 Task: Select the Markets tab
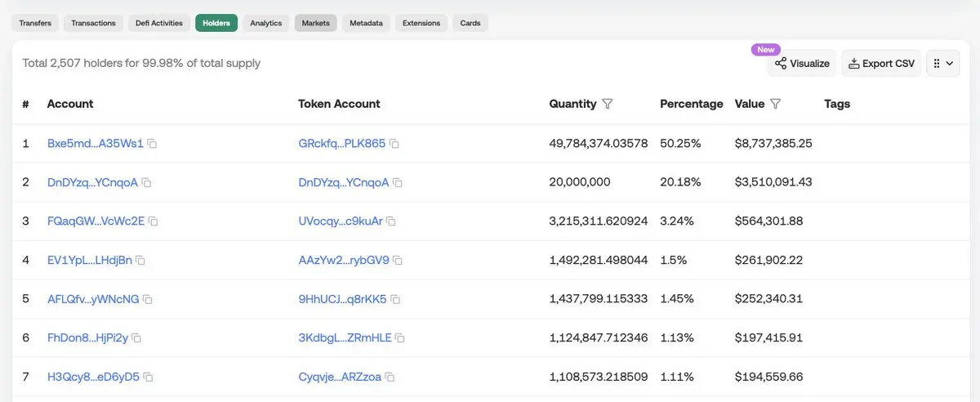315,23
